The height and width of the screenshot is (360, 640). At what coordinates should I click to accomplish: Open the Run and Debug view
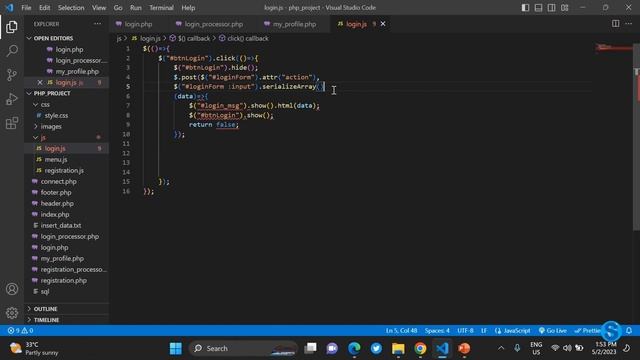pos(12,99)
